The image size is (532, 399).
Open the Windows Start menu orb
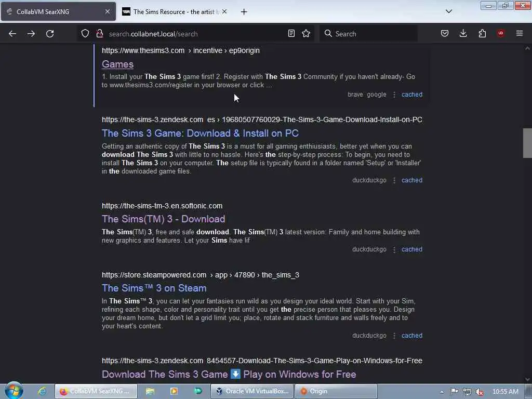click(x=14, y=391)
